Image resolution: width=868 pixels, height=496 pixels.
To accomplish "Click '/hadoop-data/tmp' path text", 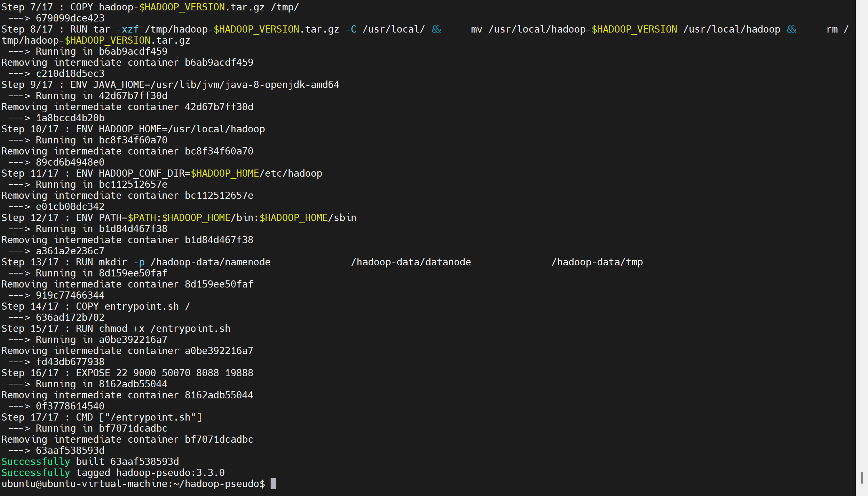I will (597, 262).
